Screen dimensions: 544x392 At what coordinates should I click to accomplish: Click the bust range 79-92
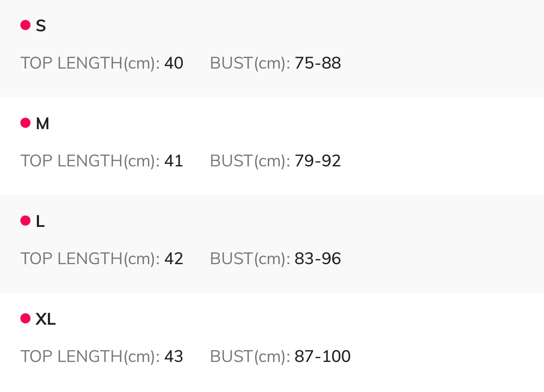(318, 161)
